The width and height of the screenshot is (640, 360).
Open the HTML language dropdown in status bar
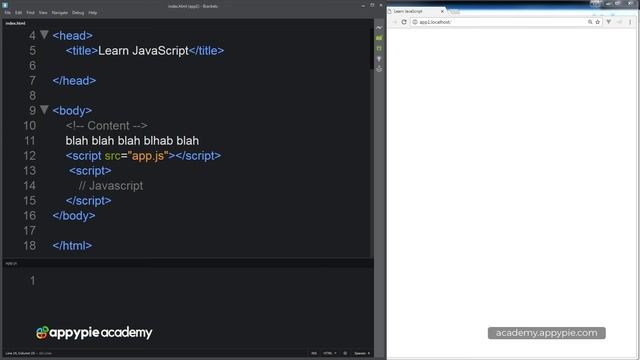tap(330, 353)
